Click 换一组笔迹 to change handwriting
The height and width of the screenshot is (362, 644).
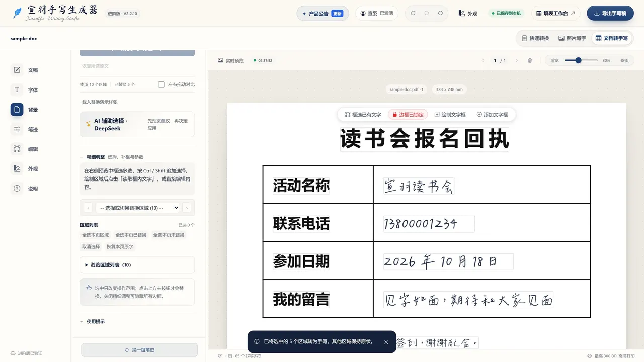pos(139,350)
